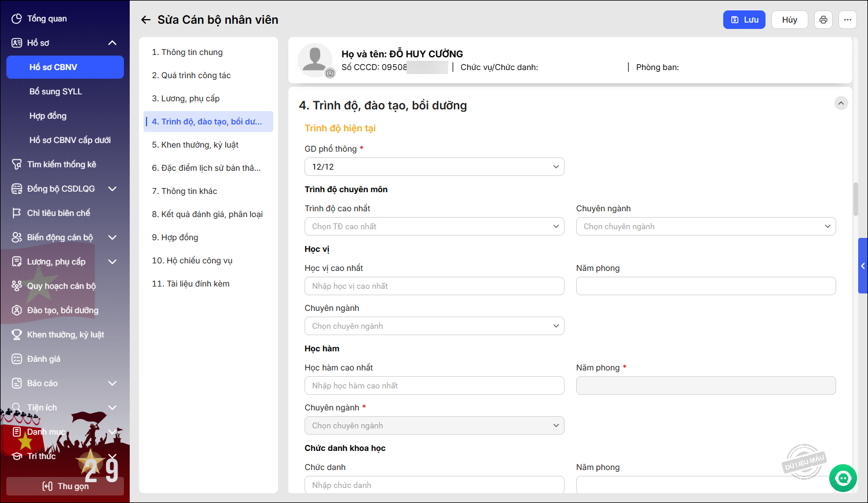Collapse section 4 with the chevron button
868x503 pixels.
[x=841, y=103]
